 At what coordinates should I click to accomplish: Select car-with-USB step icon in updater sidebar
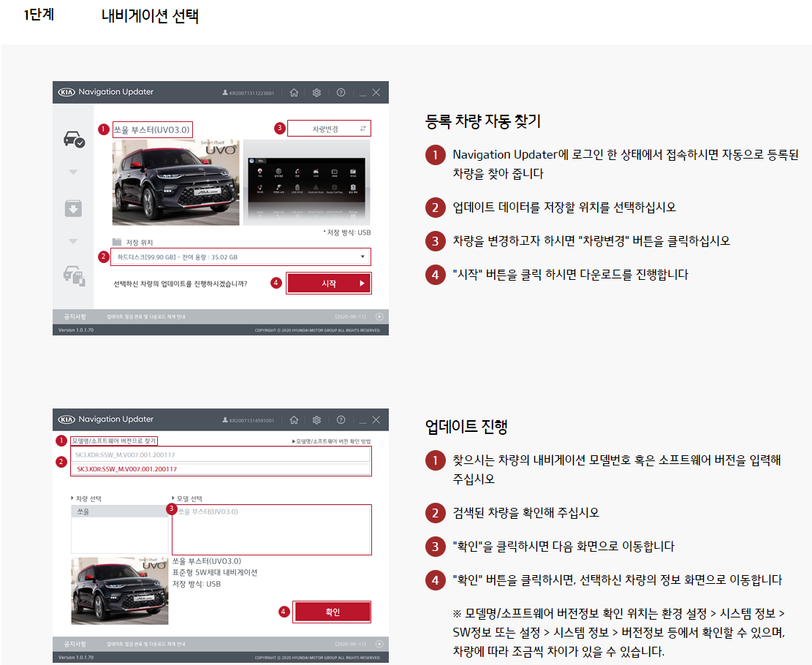click(x=74, y=275)
